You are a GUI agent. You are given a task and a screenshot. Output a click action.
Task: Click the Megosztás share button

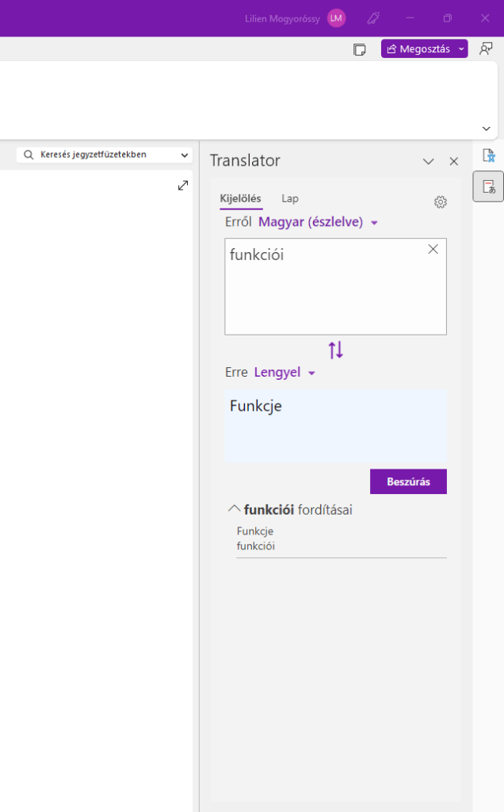[x=418, y=49]
